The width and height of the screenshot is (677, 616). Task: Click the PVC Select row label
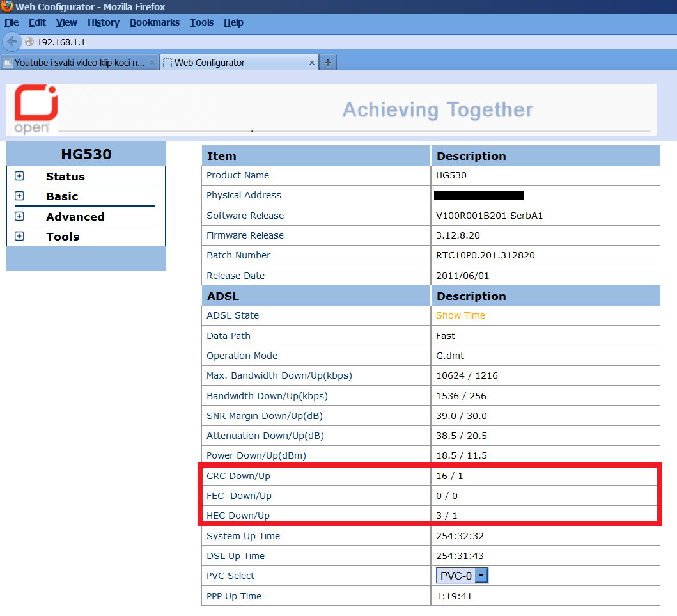pos(231,576)
